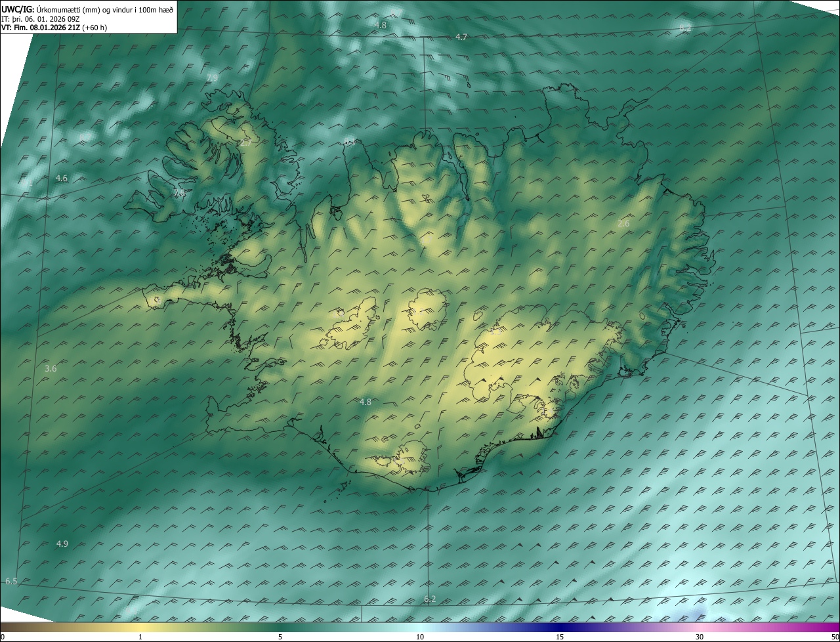Click the 4.9 value label on the map
The image size is (840, 642).
click(62, 544)
